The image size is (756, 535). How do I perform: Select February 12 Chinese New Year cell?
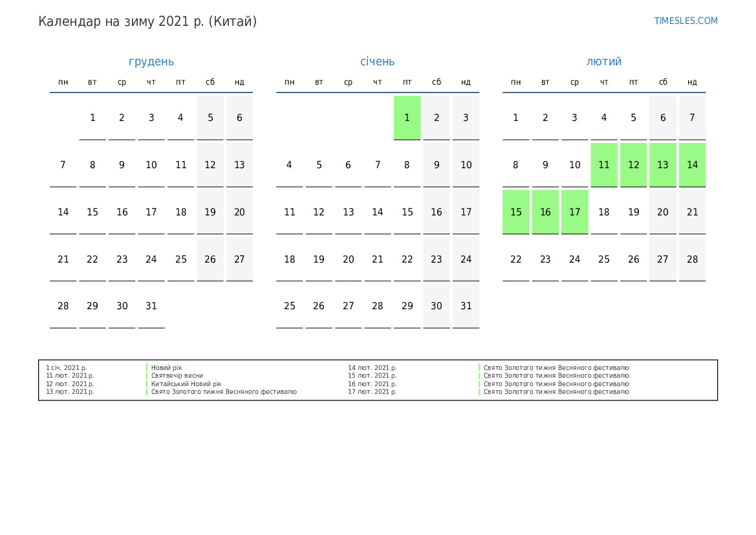[633, 165]
